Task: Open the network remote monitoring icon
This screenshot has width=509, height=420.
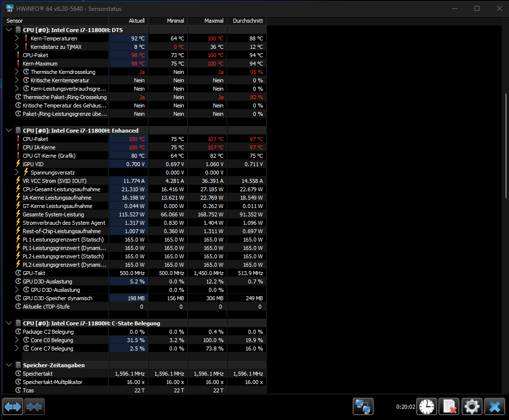Action: pos(363,406)
